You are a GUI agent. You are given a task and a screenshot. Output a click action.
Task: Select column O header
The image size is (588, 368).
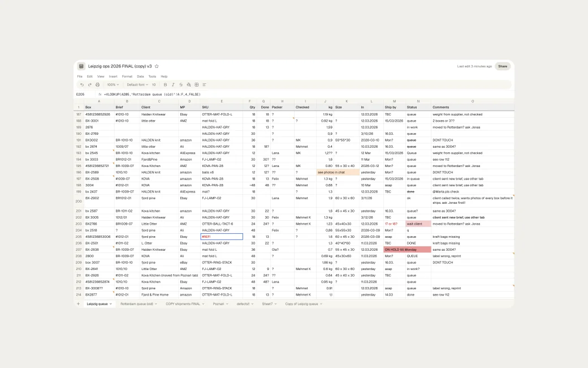(473, 101)
